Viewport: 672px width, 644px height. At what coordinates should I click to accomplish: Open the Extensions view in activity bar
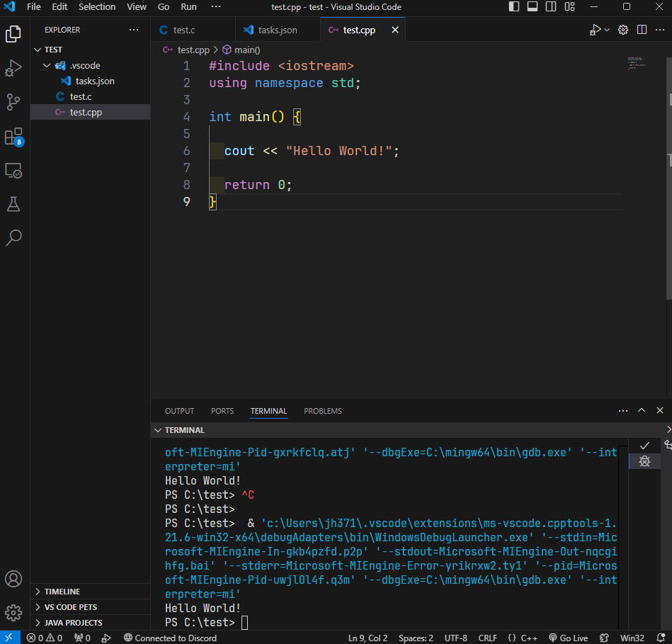click(13, 136)
